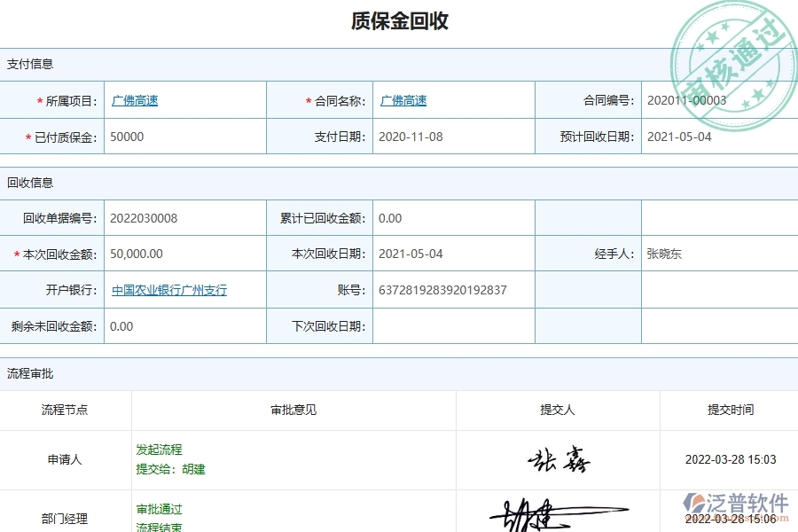Viewport: 798px width, 532px height.
Task: Open the 中国农业银行广州支行 bank link
Action: (x=168, y=289)
